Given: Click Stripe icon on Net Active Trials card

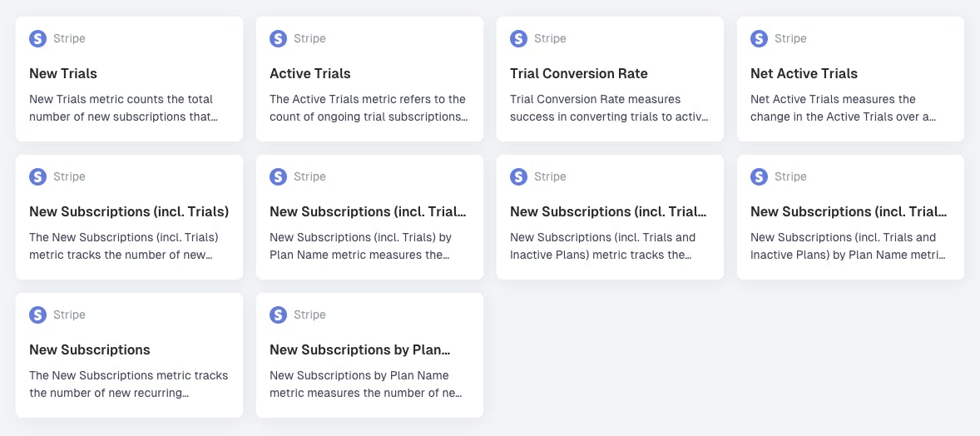Looking at the screenshot, I should tap(759, 39).
